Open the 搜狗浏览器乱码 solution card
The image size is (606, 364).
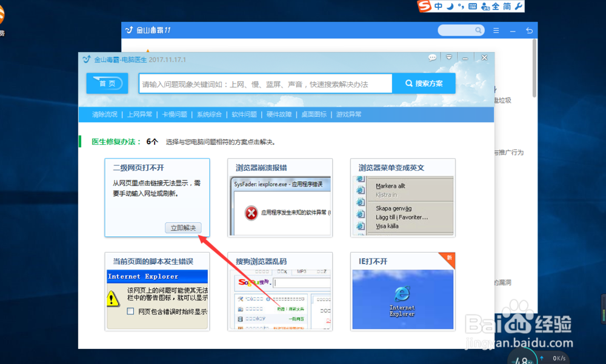click(280, 291)
